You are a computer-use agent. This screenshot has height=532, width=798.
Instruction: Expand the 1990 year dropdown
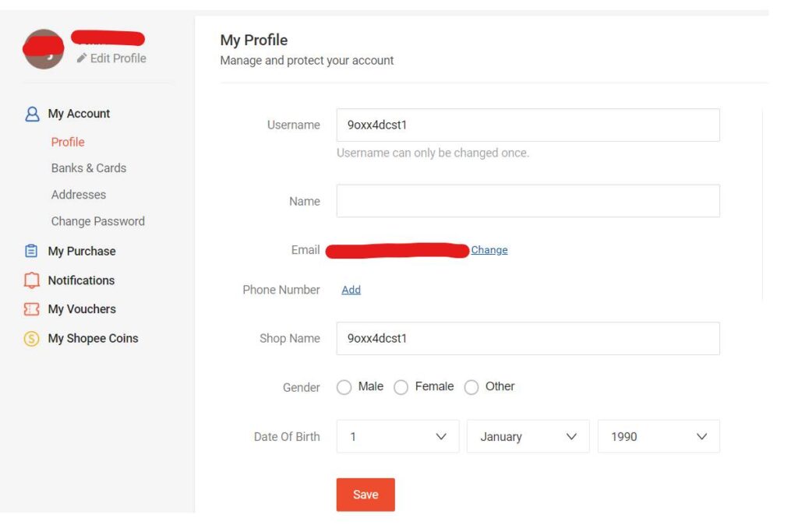(659, 436)
